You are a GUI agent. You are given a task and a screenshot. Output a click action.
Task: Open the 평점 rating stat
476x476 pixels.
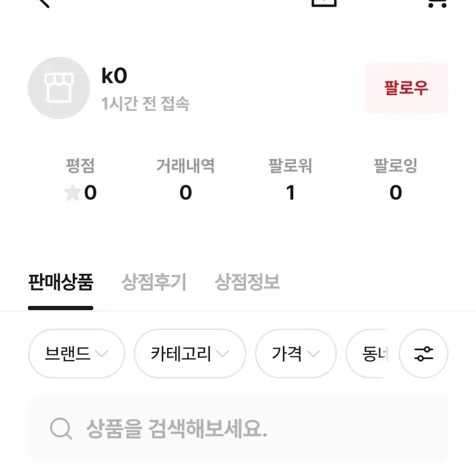[81, 180]
